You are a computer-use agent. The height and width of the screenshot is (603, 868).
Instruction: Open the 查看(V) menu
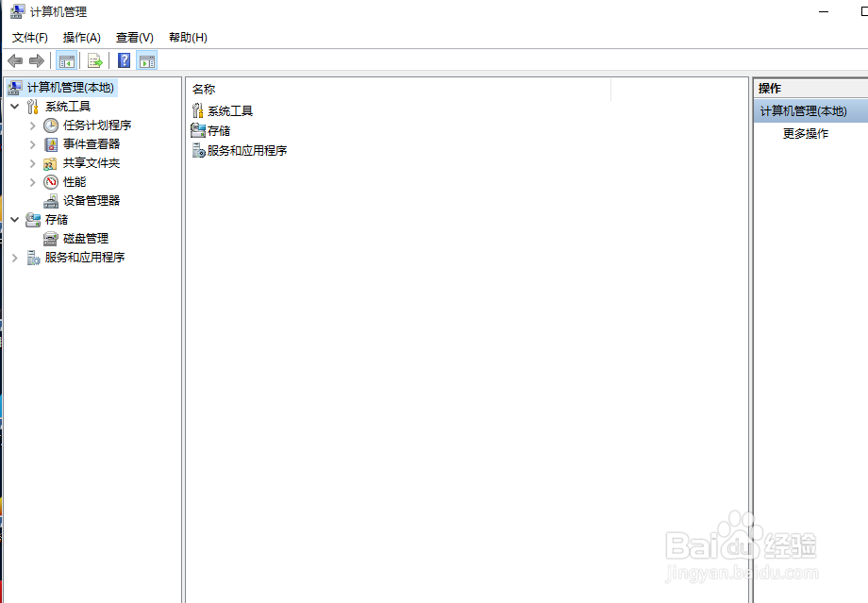point(135,38)
